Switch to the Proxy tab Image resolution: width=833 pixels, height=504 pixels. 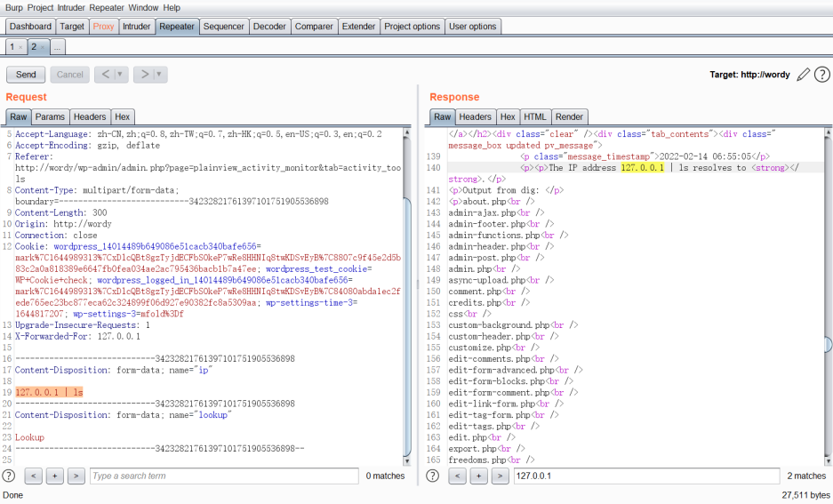coord(103,26)
